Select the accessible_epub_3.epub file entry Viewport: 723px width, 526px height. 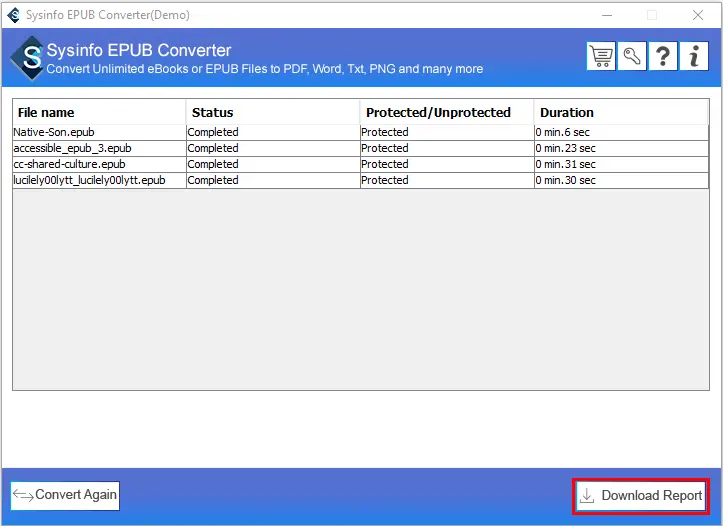pos(72,148)
